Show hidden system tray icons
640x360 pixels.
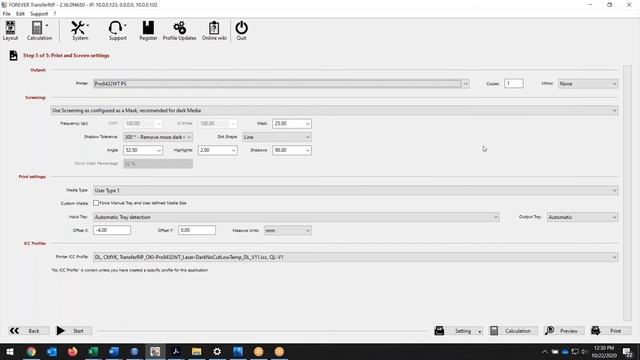click(544, 352)
